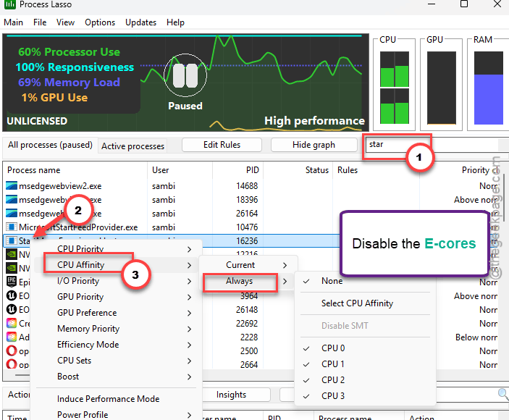Click the Epic Games process icon
The width and height of the screenshot is (509, 420).
click(12, 282)
